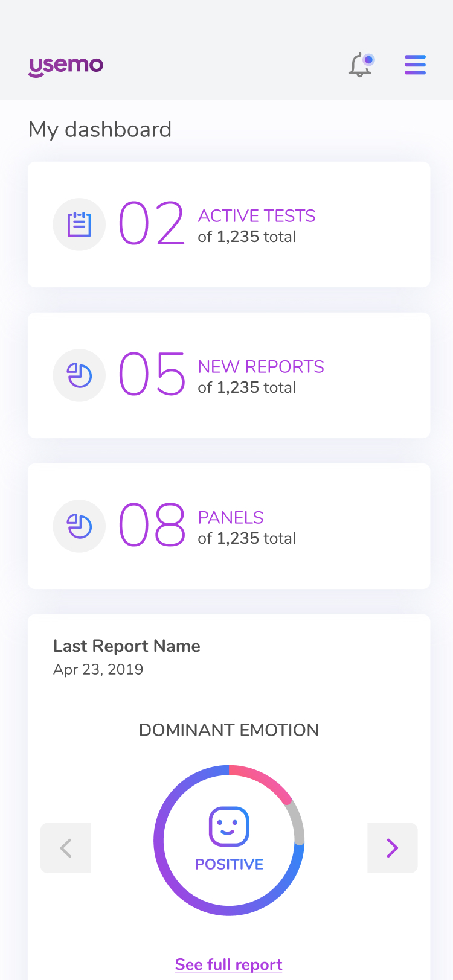Viewport: 453px width, 980px height.
Task: Open the 02 active tests count
Action: (x=152, y=224)
